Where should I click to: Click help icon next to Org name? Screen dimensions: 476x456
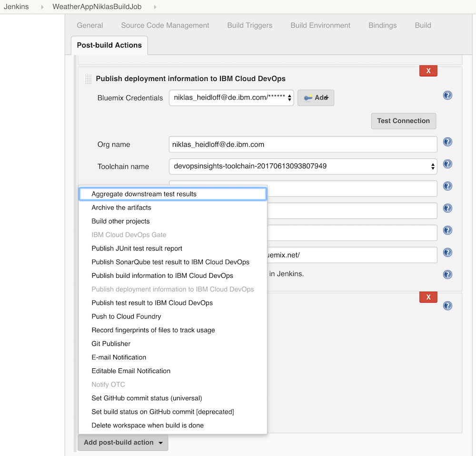447,142
